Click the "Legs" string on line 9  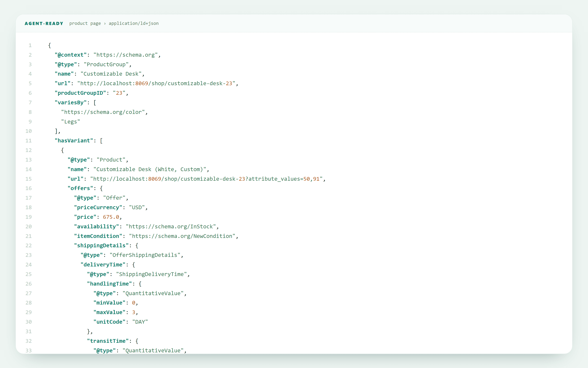(71, 121)
